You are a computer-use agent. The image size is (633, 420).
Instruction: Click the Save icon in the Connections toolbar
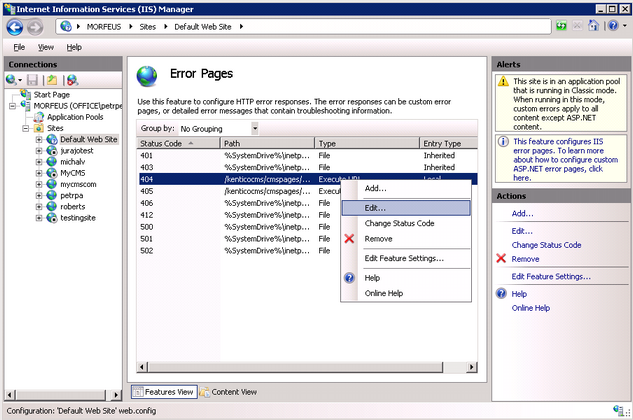click(x=32, y=80)
